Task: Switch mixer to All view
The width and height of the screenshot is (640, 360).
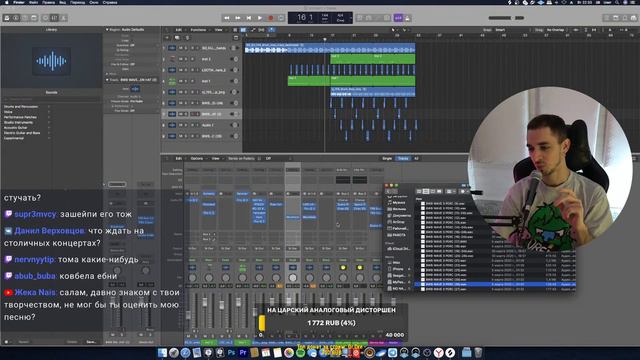Action: coord(416,158)
